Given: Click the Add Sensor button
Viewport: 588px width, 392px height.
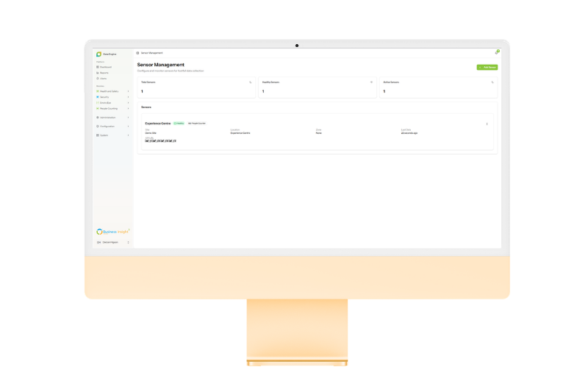Looking at the screenshot, I should pyautogui.click(x=487, y=67).
